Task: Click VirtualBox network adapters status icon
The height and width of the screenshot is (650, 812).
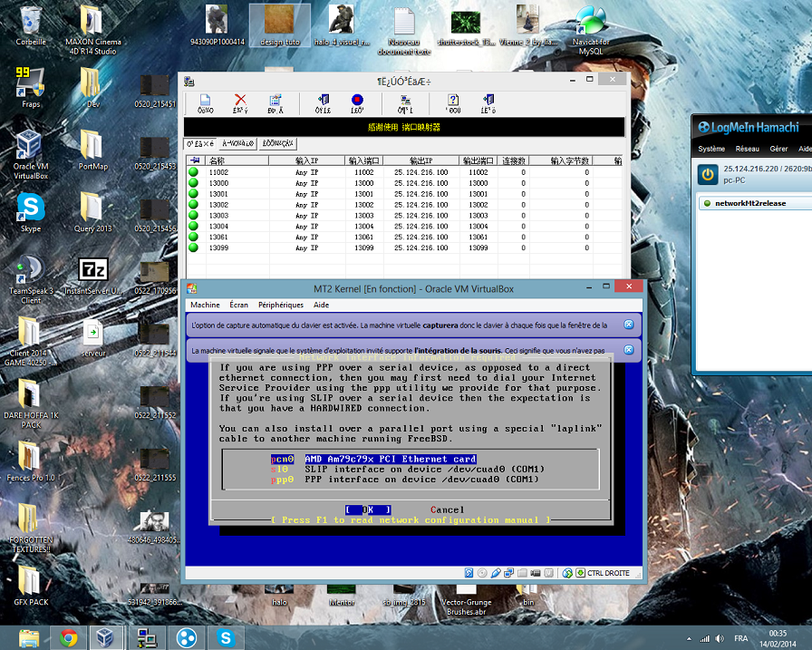Action: [x=508, y=573]
